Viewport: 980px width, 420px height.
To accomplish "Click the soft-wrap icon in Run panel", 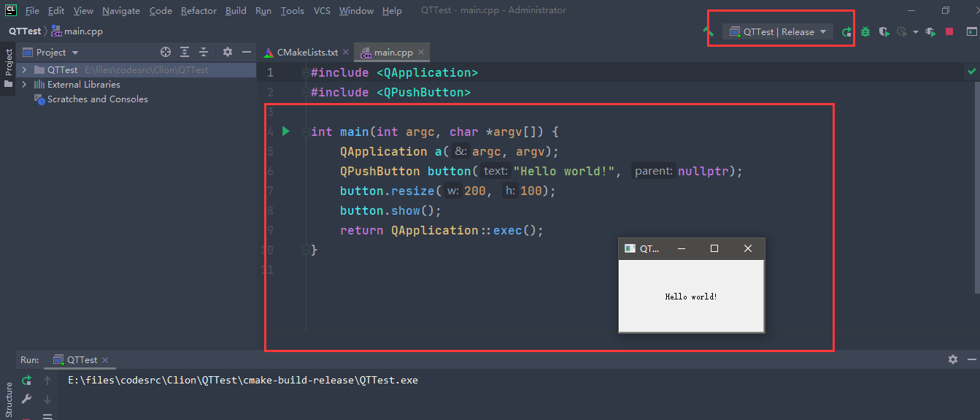I will coord(47,416).
